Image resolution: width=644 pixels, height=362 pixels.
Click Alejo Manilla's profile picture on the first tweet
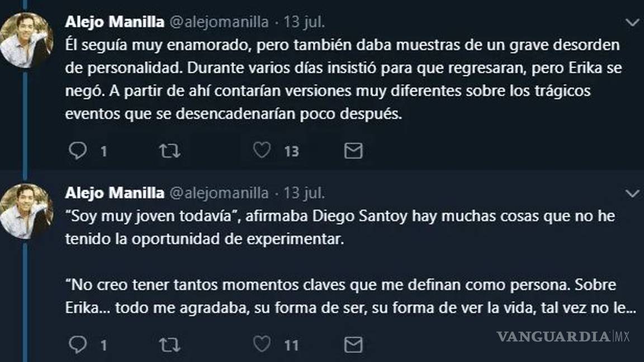(27, 35)
